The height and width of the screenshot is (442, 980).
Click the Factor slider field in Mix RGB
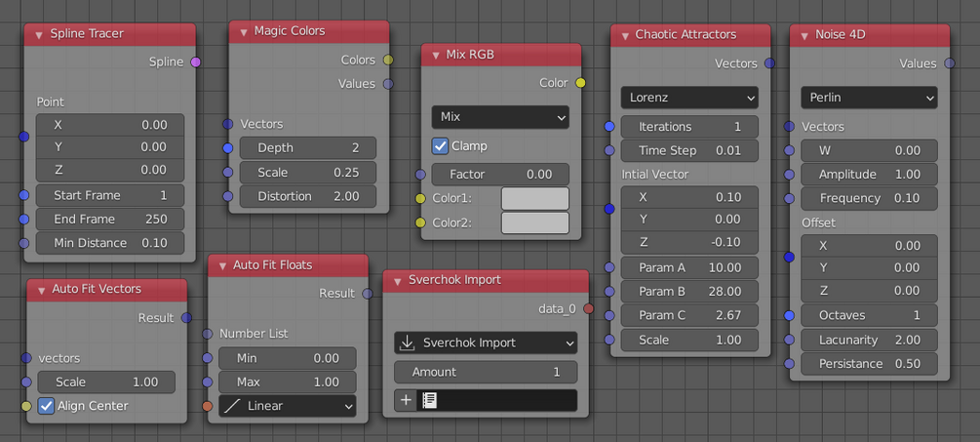500,175
